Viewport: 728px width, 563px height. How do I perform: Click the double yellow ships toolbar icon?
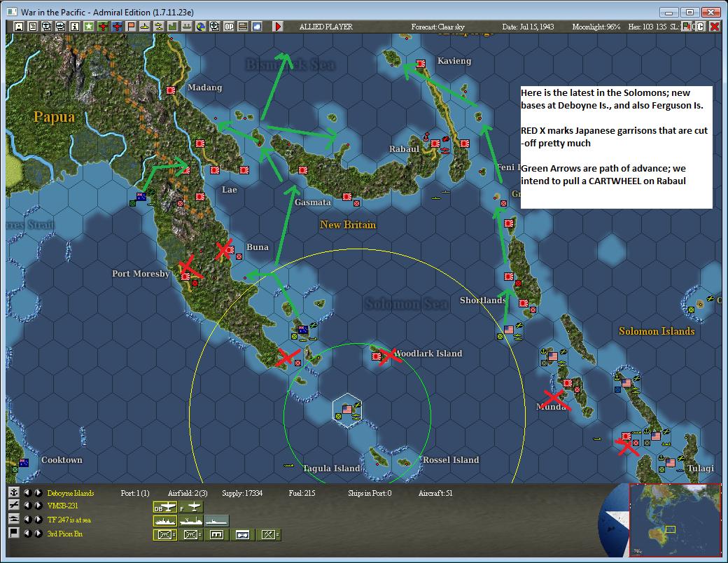[x=159, y=27]
